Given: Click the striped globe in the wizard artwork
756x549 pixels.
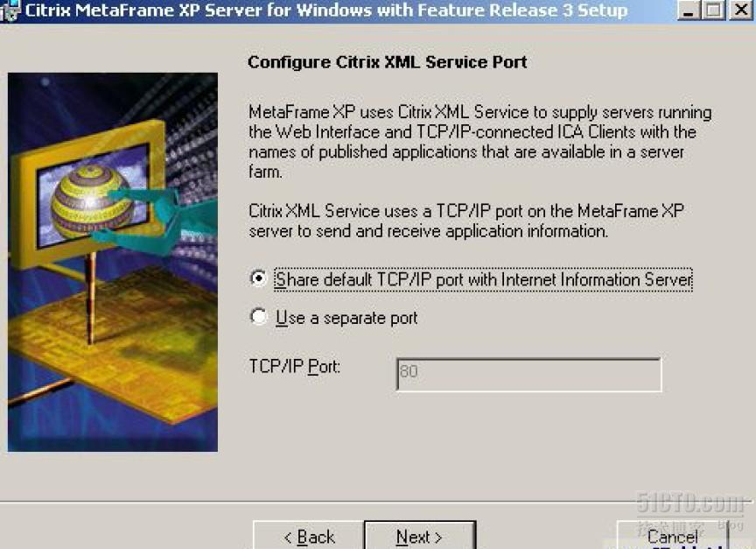Looking at the screenshot, I should [x=92, y=201].
